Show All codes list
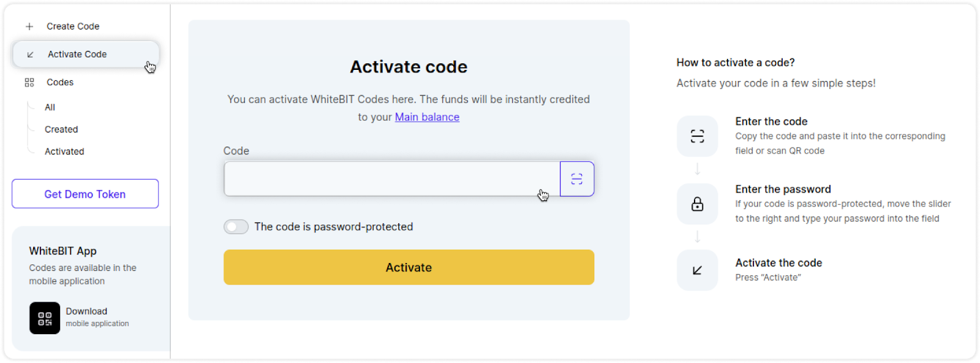Screen dimensions: 980x363 pyautogui.click(x=50, y=107)
